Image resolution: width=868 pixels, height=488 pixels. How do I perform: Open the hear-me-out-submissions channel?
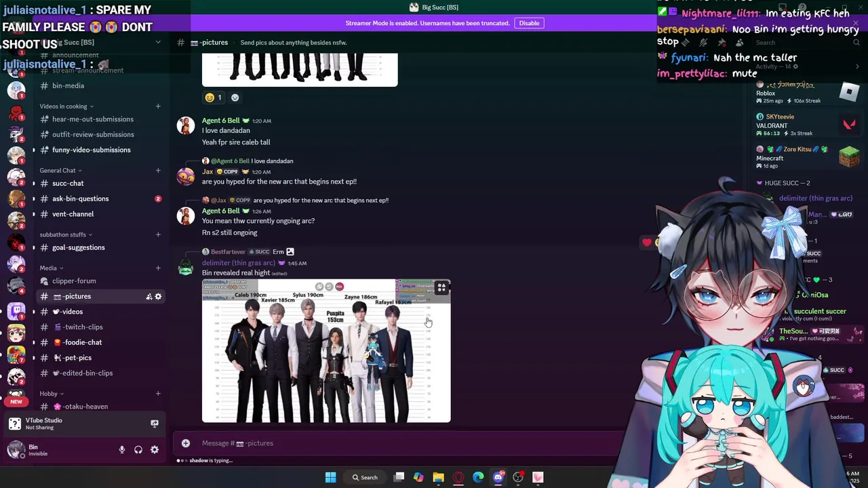coord(100,119)
